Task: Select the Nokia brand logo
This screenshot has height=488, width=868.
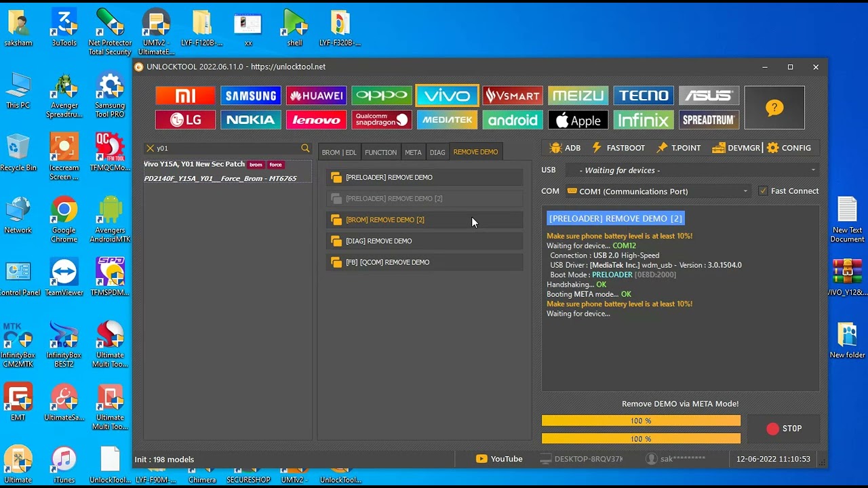Action: (x=251, y=120)
